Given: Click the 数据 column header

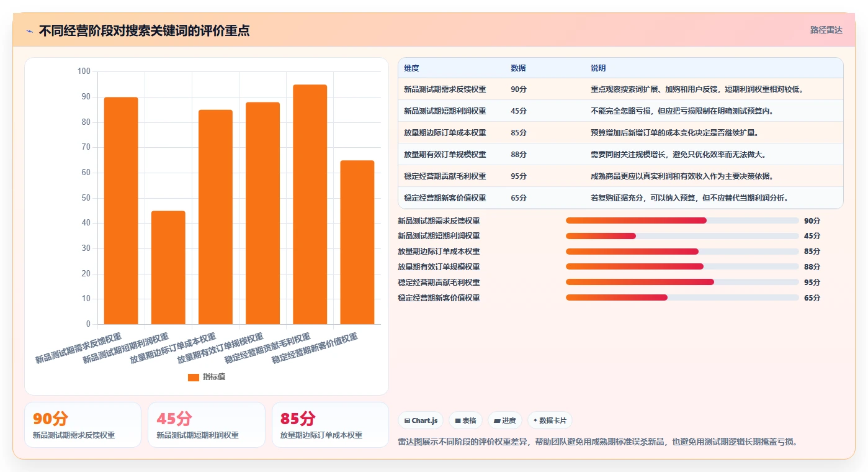Looking at the screenshot, I should coord(518,68).
